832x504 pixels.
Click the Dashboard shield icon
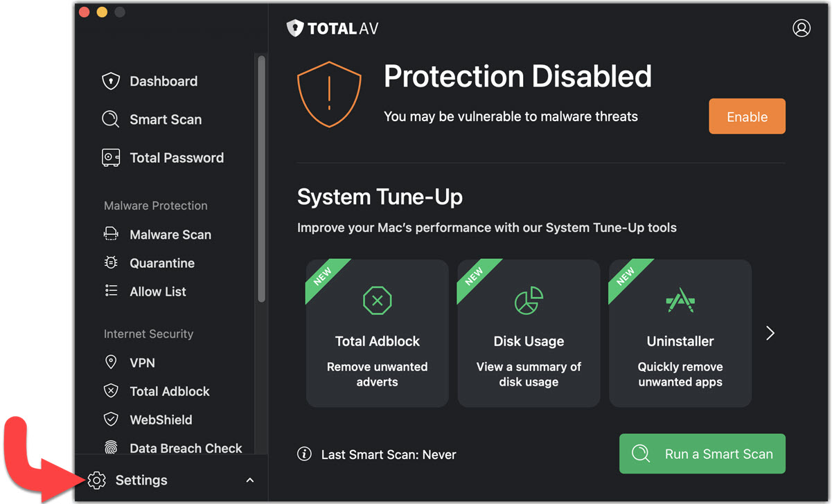click(x=111, y=81)
